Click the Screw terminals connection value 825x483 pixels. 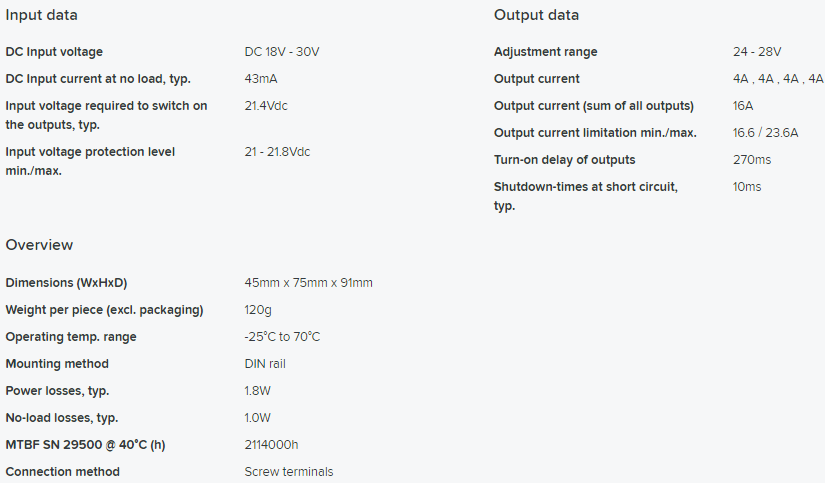point(288,472)
